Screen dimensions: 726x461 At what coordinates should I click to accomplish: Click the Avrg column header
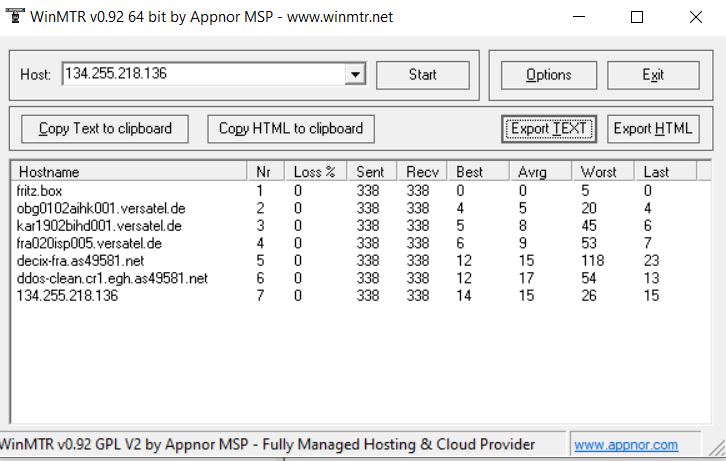click(x=533, y=172)
